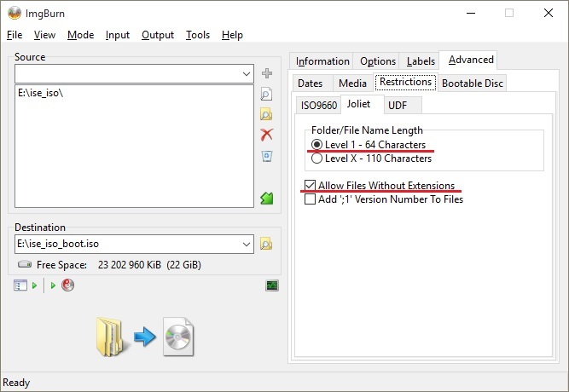Click the large folder build image
The image size is (569, 392).
click(112, 337)
